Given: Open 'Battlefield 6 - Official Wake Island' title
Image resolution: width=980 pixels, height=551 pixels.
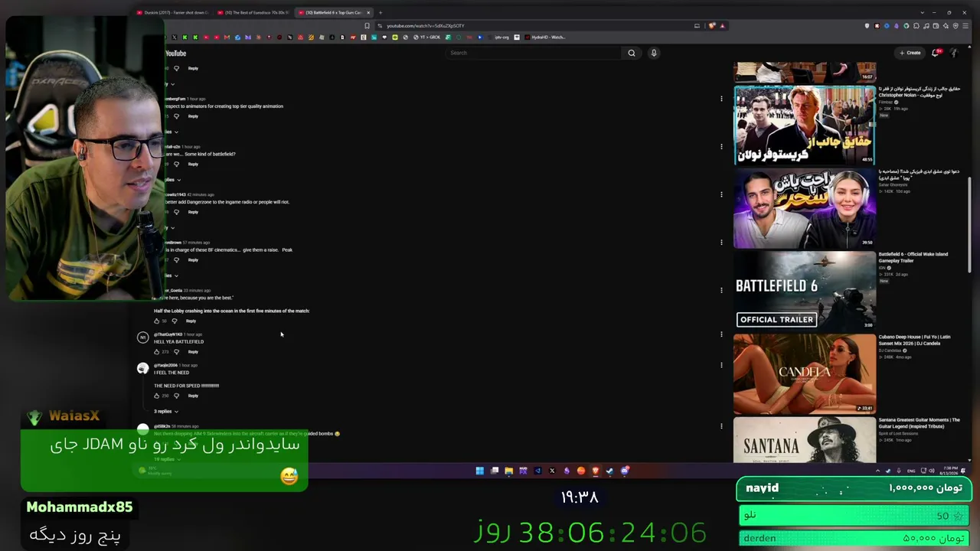Looking at the screenshot, I should [x=913, y=257].
